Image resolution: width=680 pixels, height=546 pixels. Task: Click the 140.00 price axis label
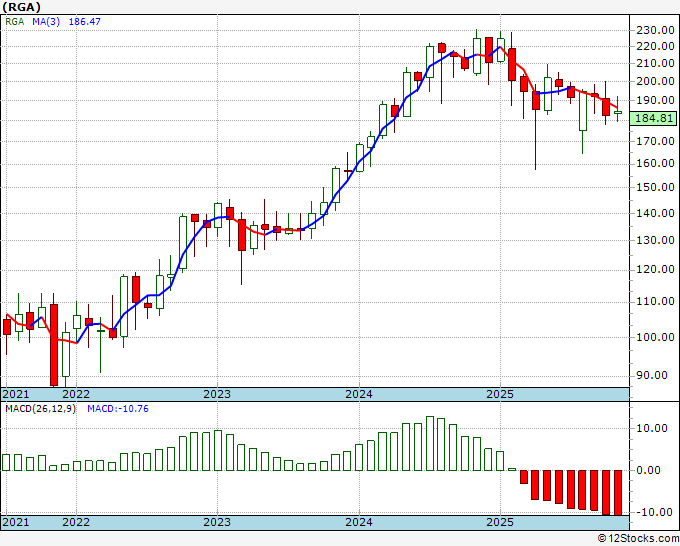(x=655, y=213)
